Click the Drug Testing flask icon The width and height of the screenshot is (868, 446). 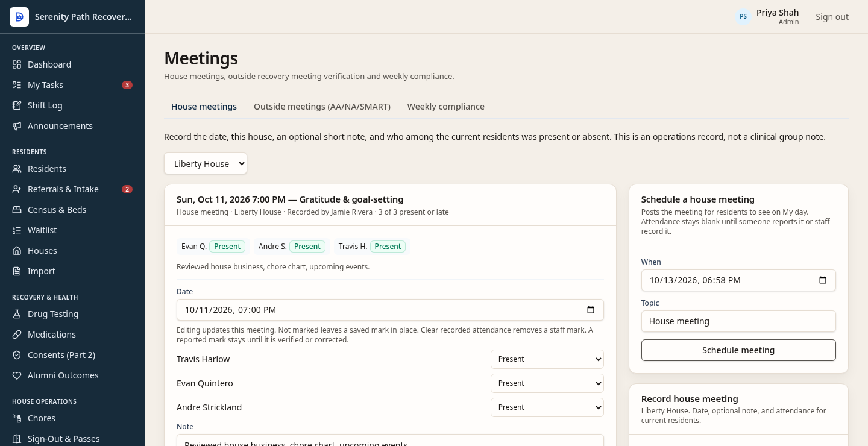pyautogui.click(x=17, y=314)
